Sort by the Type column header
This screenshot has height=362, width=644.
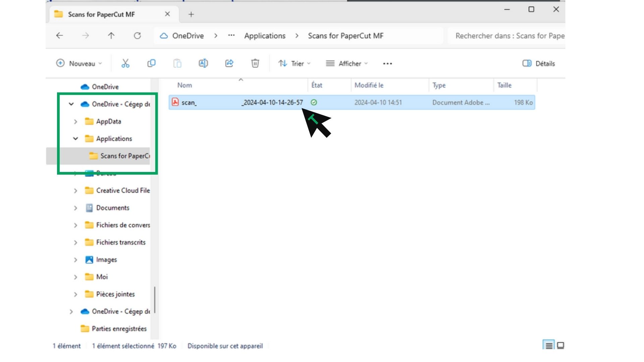[x=439, y=85]
